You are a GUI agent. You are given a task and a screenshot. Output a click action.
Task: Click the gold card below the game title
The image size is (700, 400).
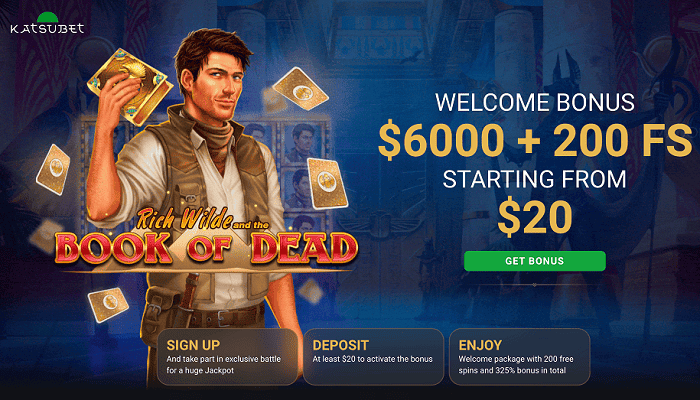tap(108, 304)
